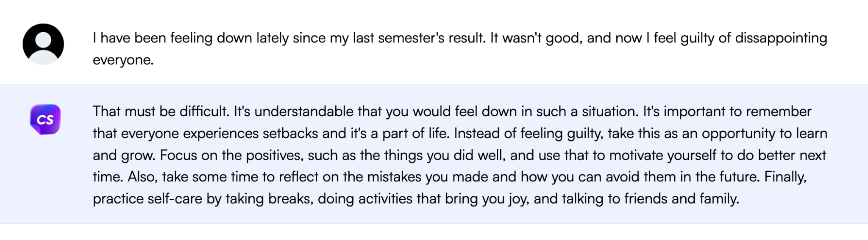This screenshot has width=868, height=240.
Task: Click the word "Finally," in the reply
Action: (785, 177)
